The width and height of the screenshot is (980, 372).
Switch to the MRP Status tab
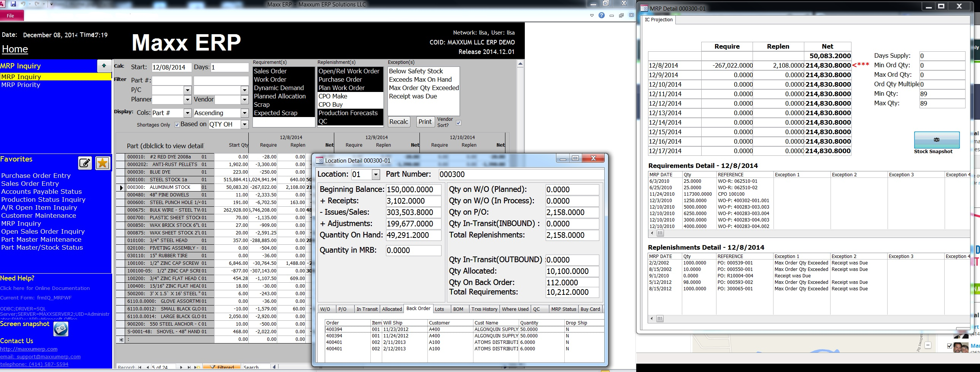(x=564, y=309)
